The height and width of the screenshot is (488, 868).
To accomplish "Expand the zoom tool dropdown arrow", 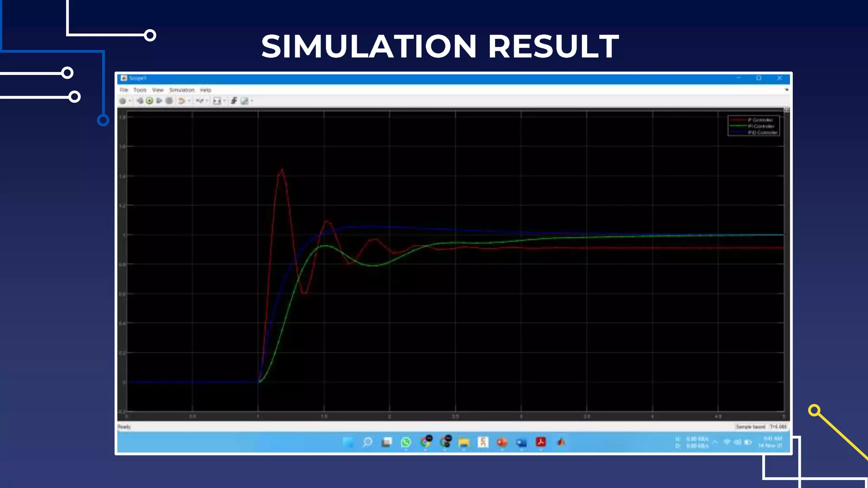I will coord(207,101).
